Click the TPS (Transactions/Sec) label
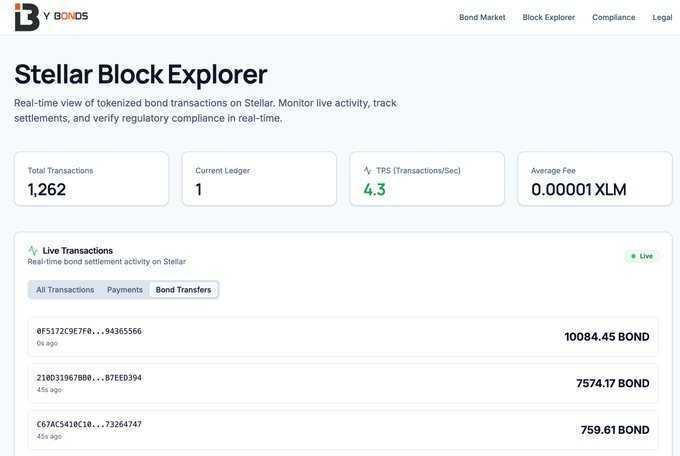Viewport: 680px width, 456px height. tap(418, 171)
